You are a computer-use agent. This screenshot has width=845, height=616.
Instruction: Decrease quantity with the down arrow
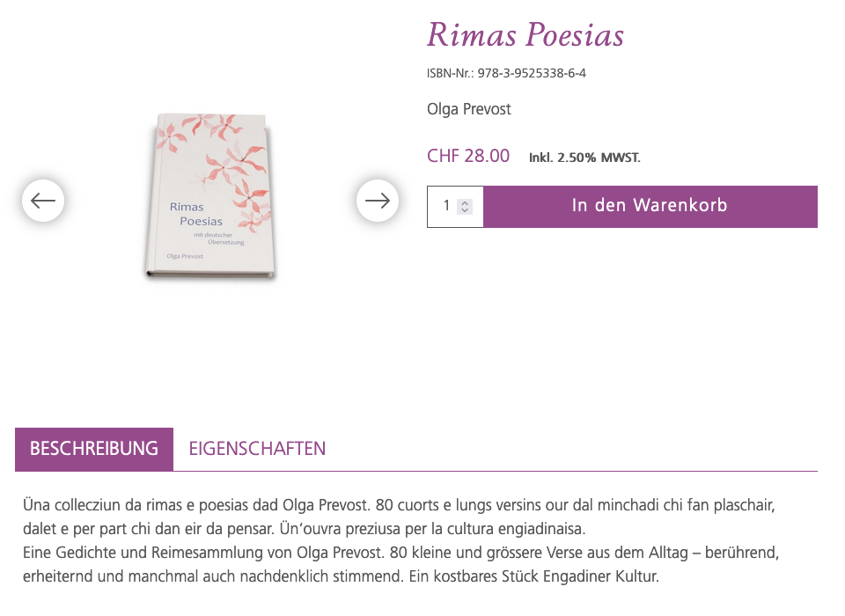[466, 211]
